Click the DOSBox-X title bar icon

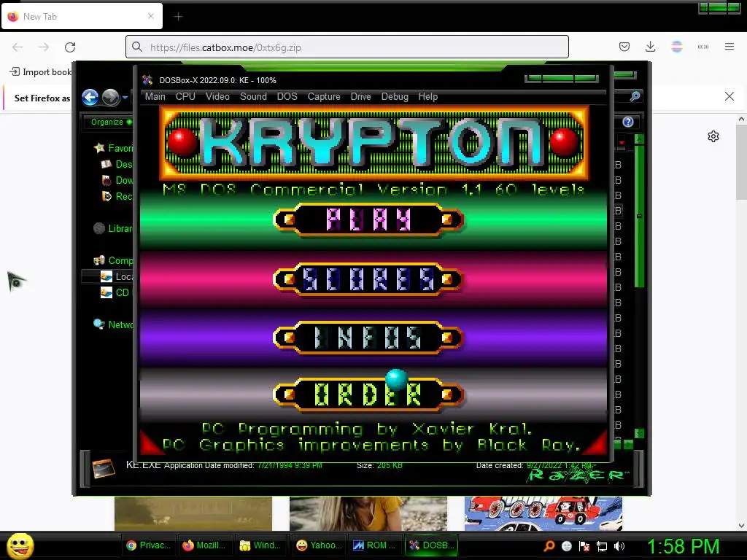[147, 80]
